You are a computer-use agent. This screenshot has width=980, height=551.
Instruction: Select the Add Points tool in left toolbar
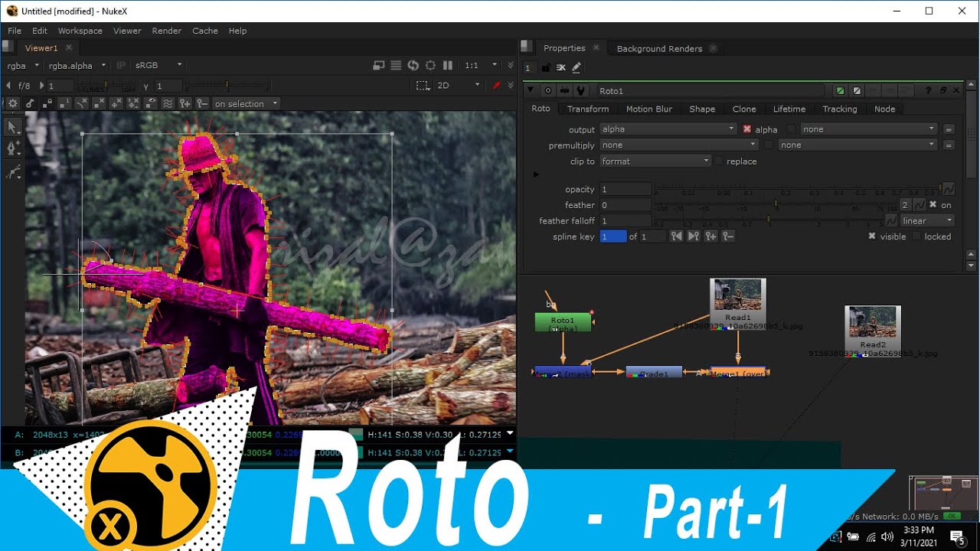[13, 149]
